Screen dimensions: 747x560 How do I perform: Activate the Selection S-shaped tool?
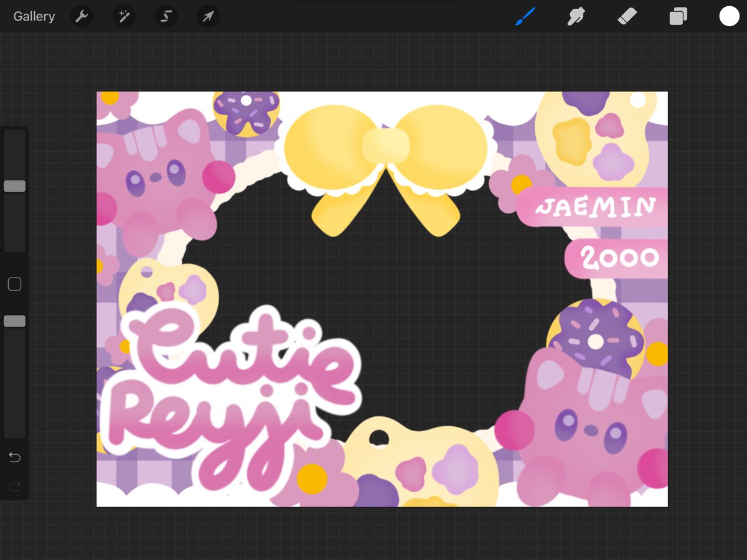tap(166, 16)
